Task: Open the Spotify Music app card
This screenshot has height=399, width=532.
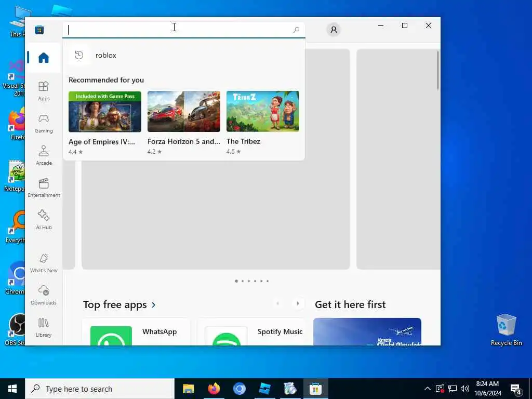Action: 251,332
